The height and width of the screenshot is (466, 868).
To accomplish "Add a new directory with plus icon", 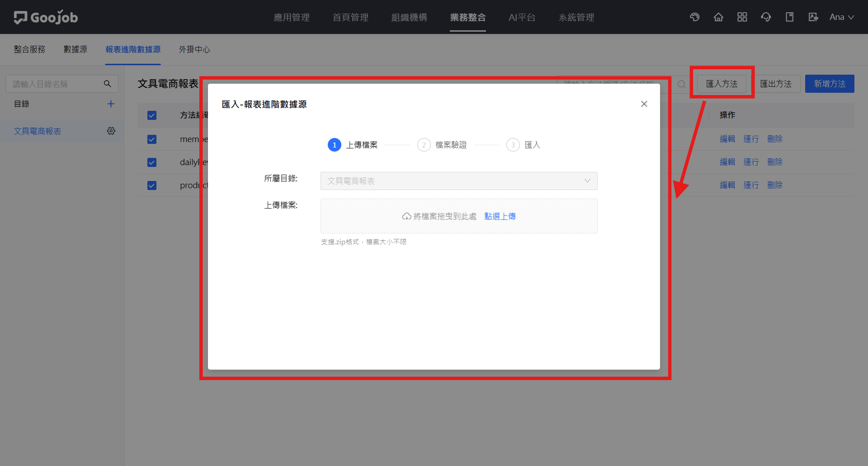I will [x=111, y=104].
